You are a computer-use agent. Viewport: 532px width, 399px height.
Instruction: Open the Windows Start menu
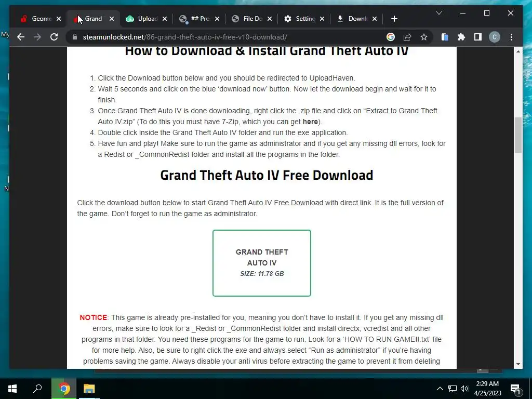pyautogui.click(x=12, y=389)
